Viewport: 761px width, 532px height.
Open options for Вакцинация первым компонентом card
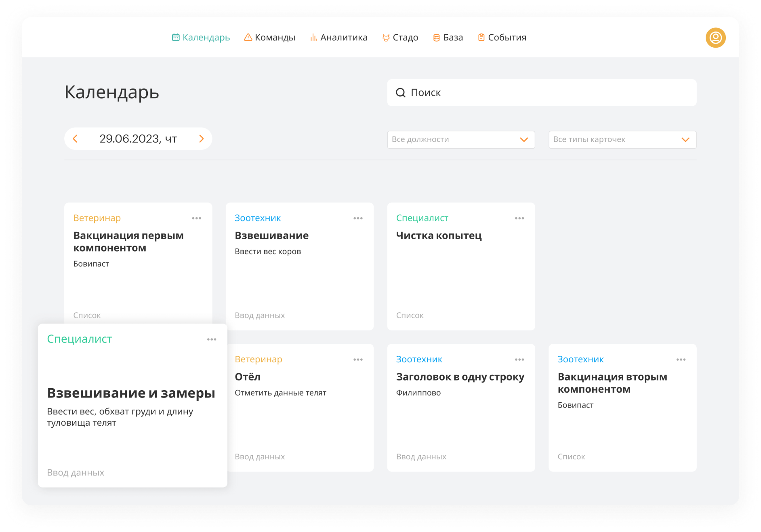click(x=197, y=219)
